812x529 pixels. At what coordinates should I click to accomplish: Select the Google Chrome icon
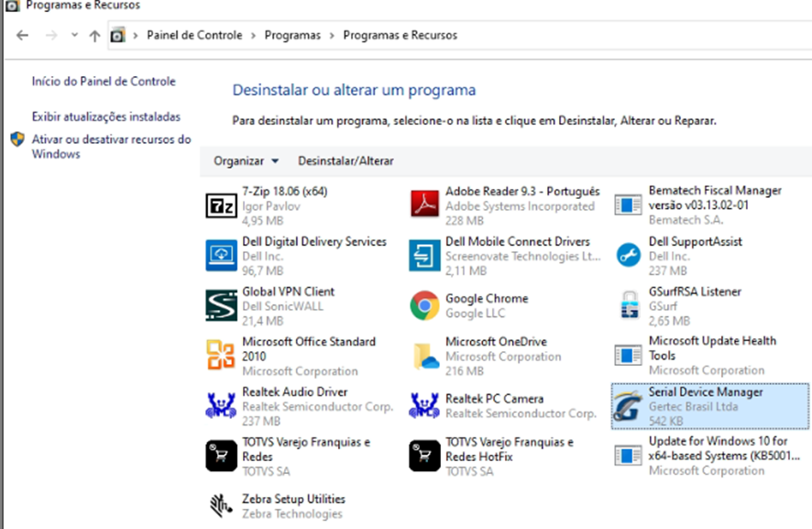(x=424, y=305)
